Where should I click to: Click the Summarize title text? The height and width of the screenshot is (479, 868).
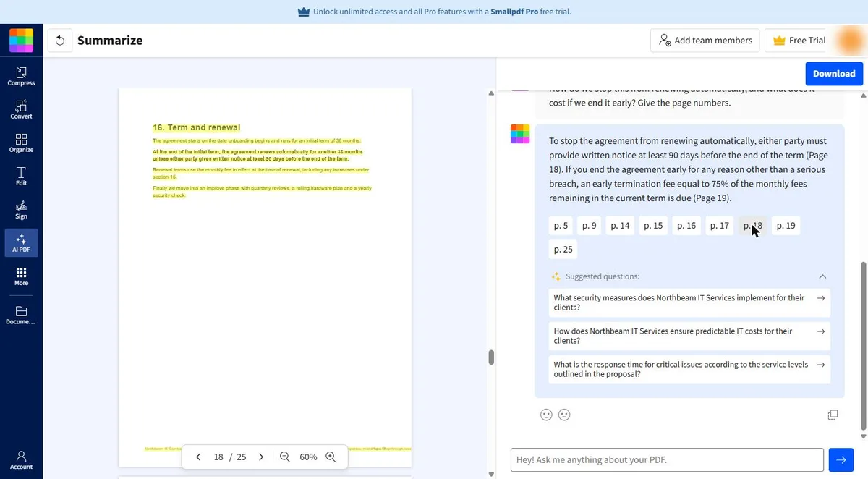click(x=110, y=41)
